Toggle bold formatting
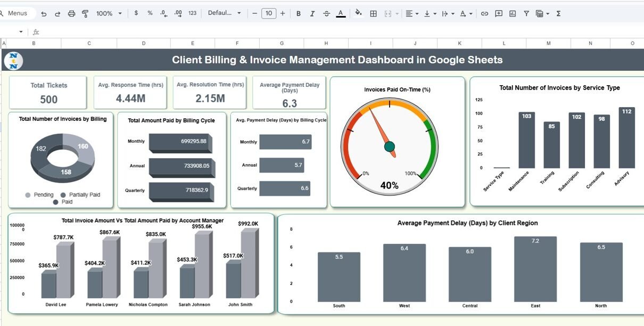 (x=298, y=13)
